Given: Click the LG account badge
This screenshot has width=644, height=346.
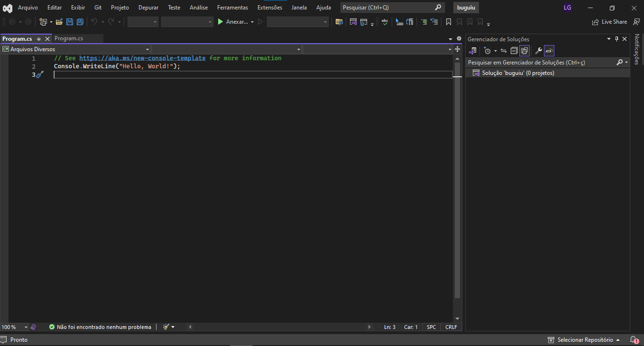Looking at the screenshot, I should (x=567, y=8).
